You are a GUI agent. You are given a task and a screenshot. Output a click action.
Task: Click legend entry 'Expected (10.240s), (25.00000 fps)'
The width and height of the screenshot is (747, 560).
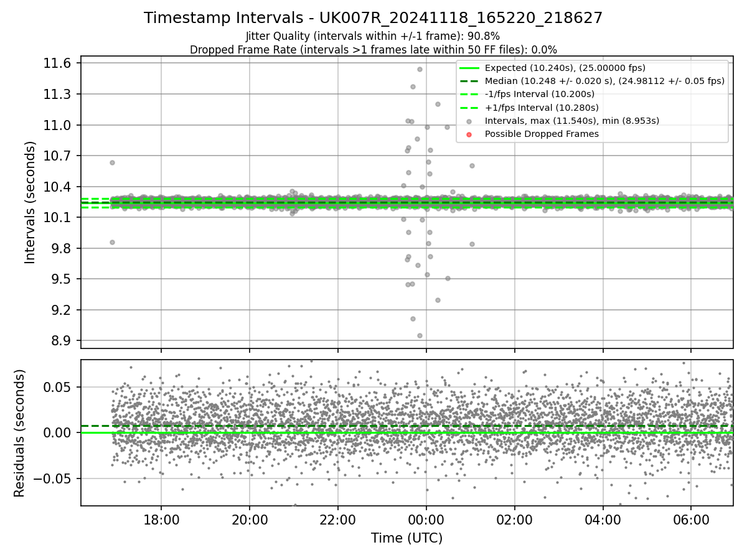pos(565,68)
